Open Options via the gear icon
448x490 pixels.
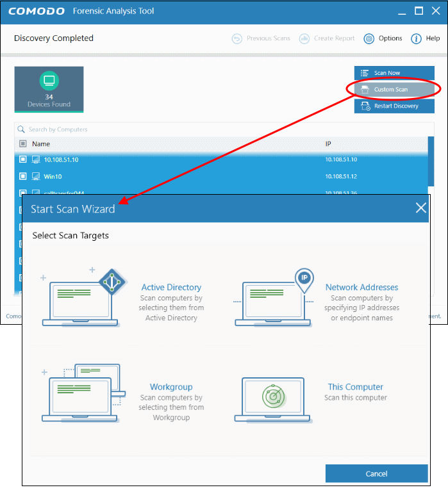coord(369,38)
